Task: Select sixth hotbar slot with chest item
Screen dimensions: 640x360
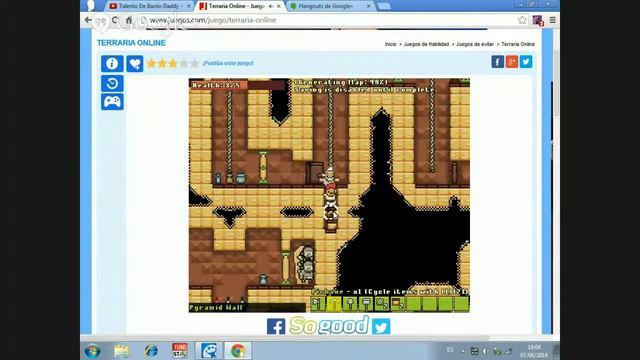Action: pyautogui.click(x=398, y=304)
